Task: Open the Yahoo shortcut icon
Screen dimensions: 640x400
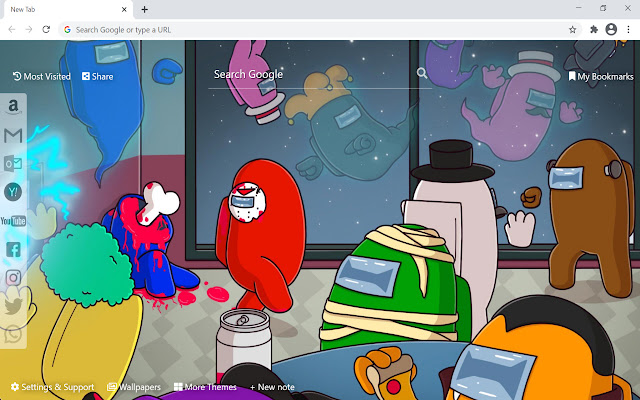Action: tap(13, 192)
